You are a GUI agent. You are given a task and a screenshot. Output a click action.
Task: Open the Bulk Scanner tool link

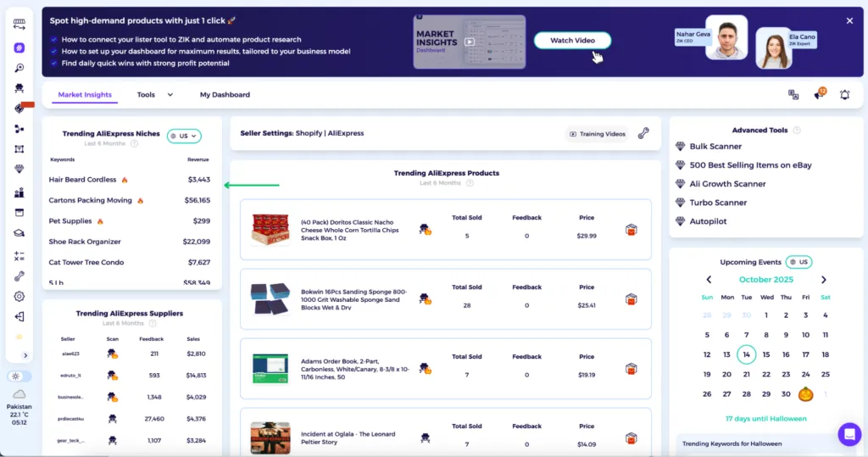click(715, 146)
